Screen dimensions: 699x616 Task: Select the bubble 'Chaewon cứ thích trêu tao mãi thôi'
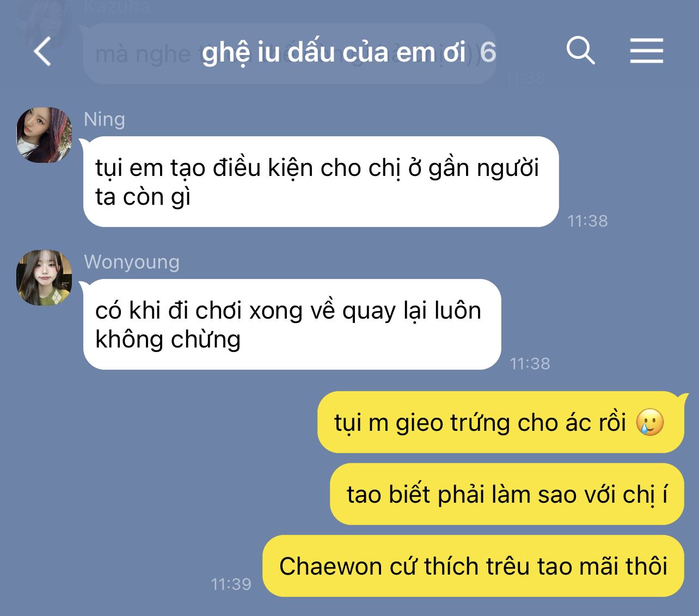[x=473, y=566]
